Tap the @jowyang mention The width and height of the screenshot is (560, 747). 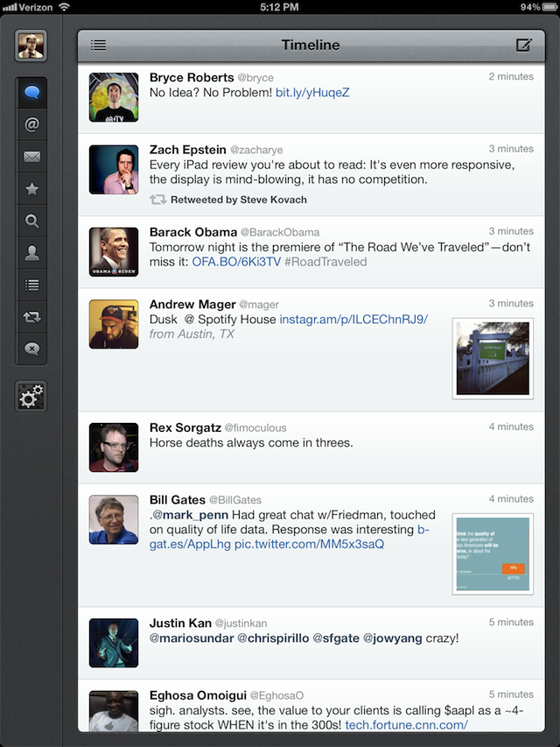(x=393, y=638)
